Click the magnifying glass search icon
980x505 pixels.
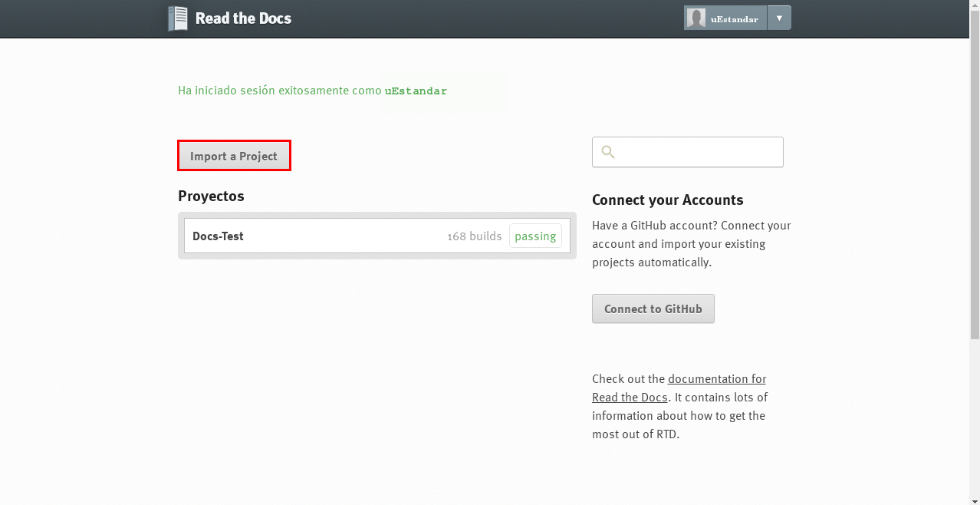coord(608,152)
